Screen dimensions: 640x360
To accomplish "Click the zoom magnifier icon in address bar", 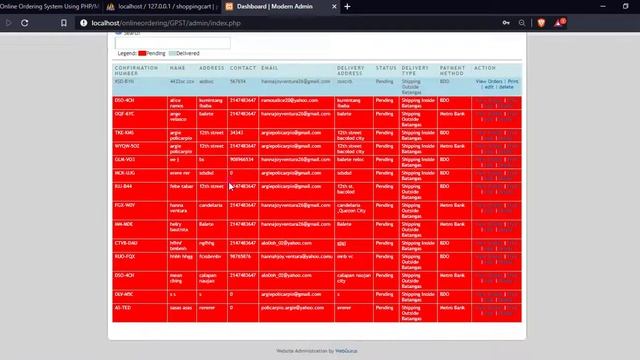I will tap(522, 23).
